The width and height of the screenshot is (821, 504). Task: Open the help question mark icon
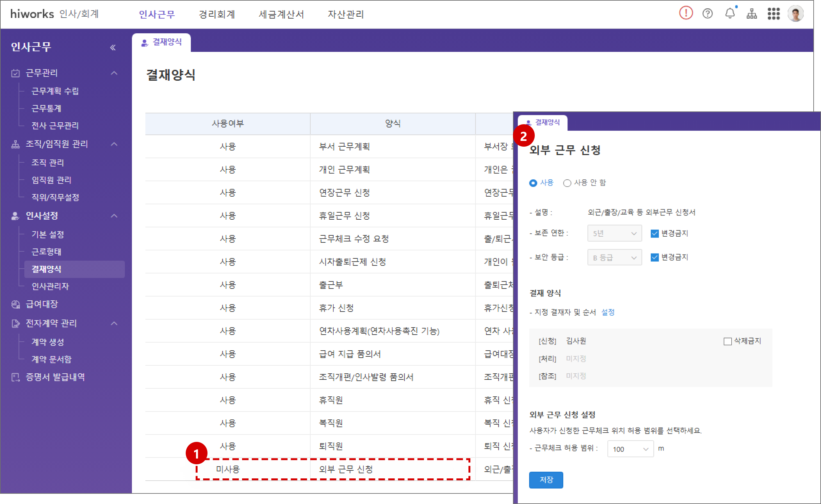707,14
